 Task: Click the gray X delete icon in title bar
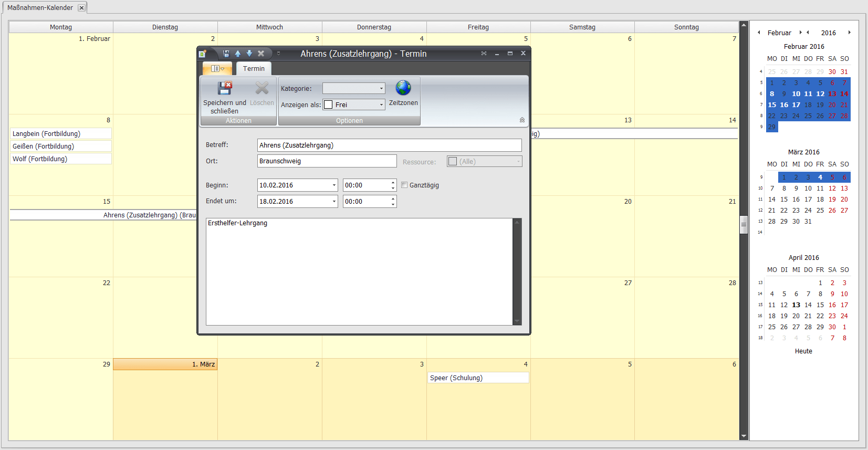pos(261,54)
